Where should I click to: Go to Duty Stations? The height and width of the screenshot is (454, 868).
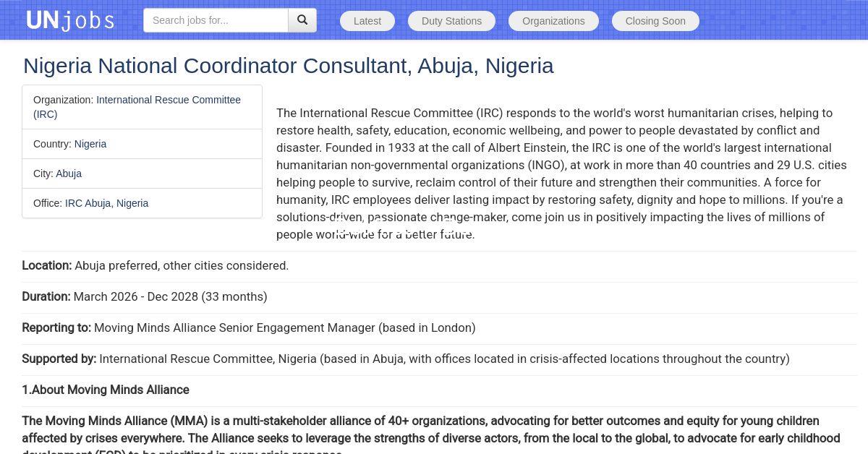coord(451,21)
